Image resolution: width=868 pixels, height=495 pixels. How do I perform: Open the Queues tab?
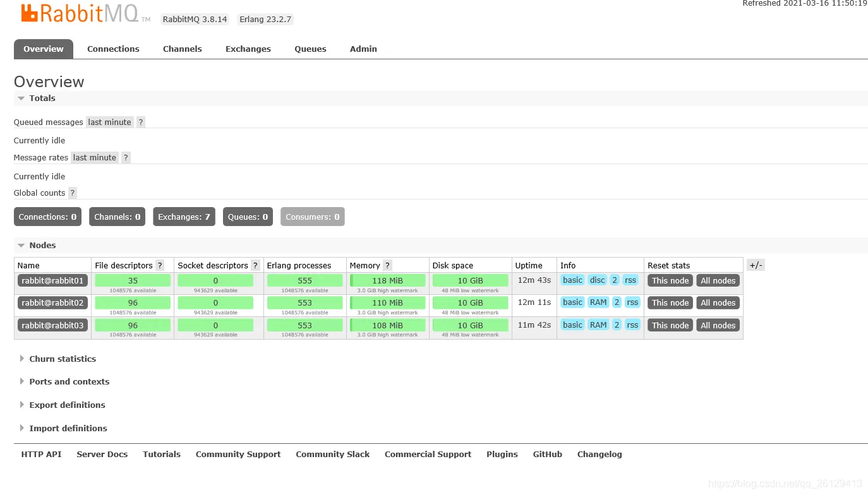click(x=310, y=49)
